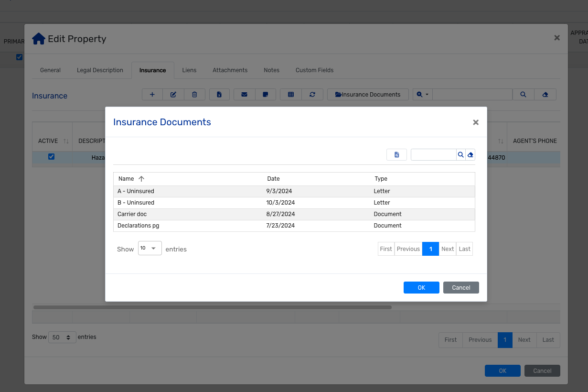Click Previous in Edit Property pagination
Viewport: 588px width, 392px height.
(x=480, y=340)
